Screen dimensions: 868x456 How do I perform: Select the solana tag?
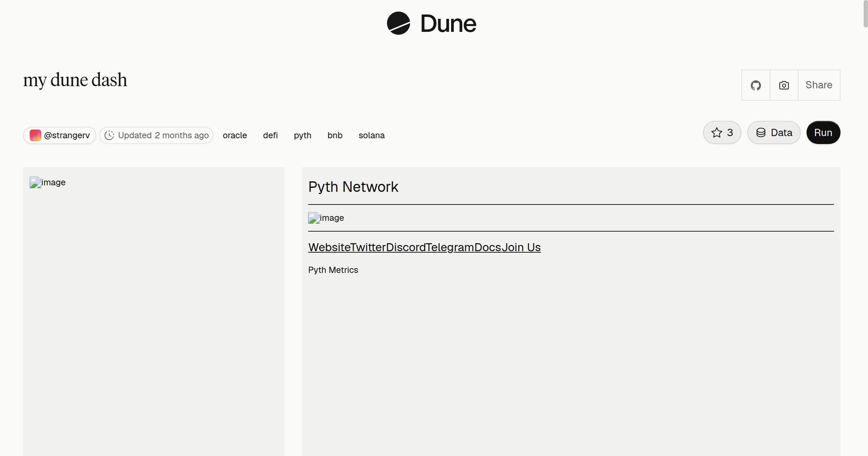(x=371, y=135)
